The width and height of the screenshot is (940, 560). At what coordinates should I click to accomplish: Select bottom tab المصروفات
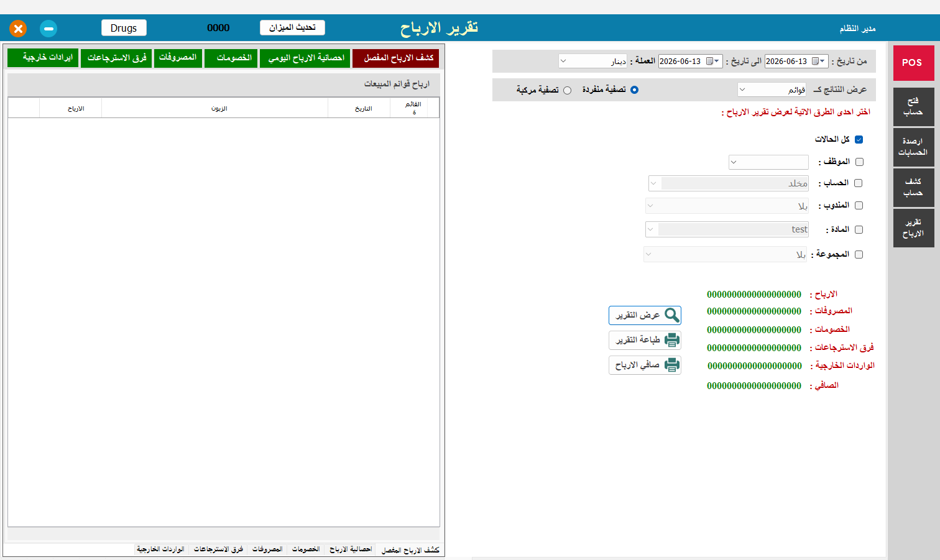coord(267,549)
